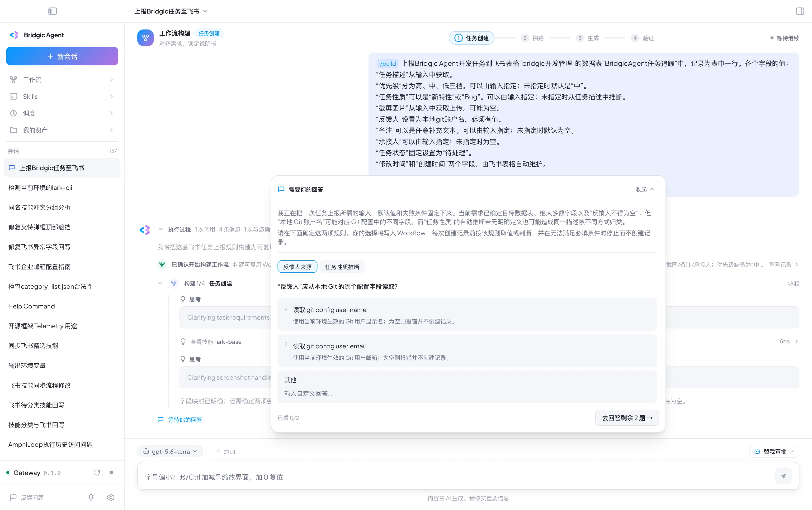Select option 读取 git config user.name
This screenshot has width=812, height=510.
coord(467,314)
